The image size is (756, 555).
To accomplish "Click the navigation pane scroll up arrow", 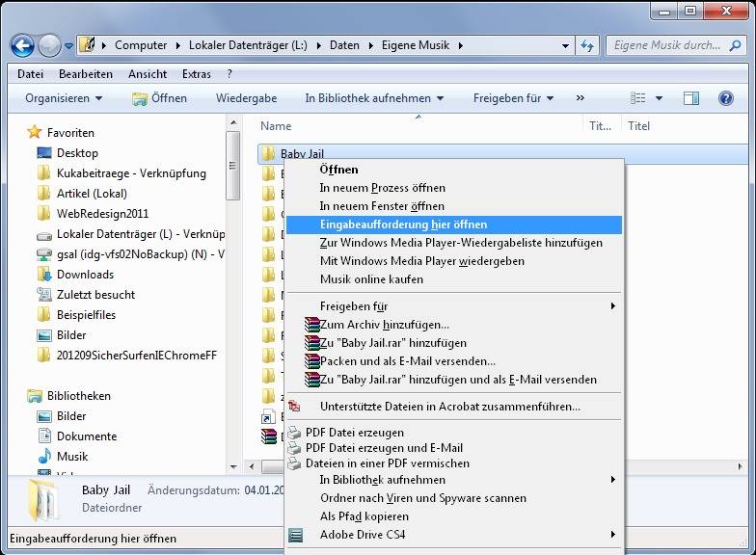I will [233, 123].
